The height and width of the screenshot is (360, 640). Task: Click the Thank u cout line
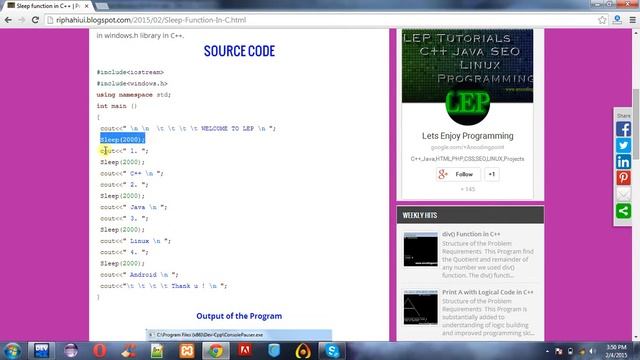163,286
